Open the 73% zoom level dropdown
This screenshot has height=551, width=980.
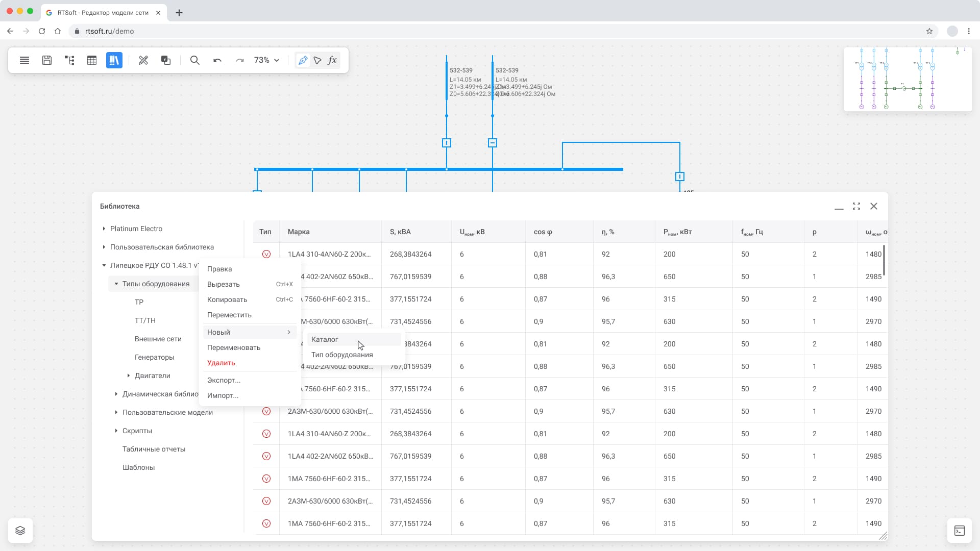click(x=267, y=60)
